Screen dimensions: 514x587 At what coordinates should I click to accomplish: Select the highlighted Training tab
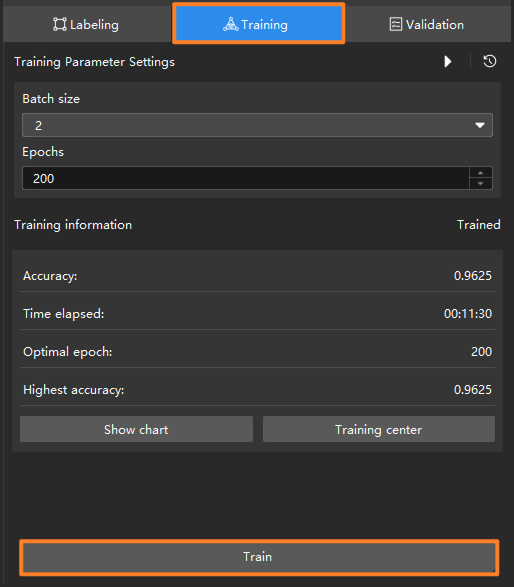(x=258, y=24)
